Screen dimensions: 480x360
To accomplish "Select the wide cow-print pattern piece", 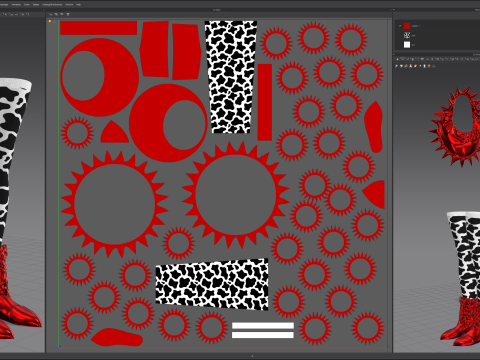I will click(x=212, y=284).
